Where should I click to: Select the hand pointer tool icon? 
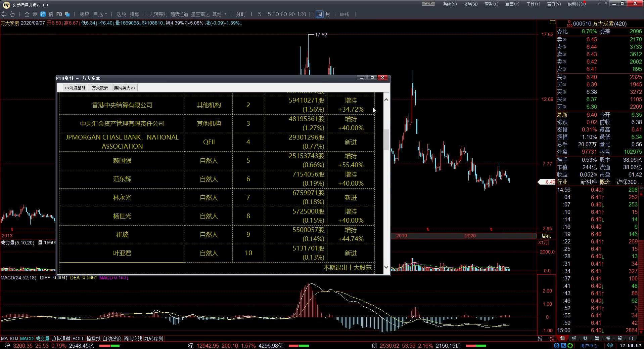(12, 14)
